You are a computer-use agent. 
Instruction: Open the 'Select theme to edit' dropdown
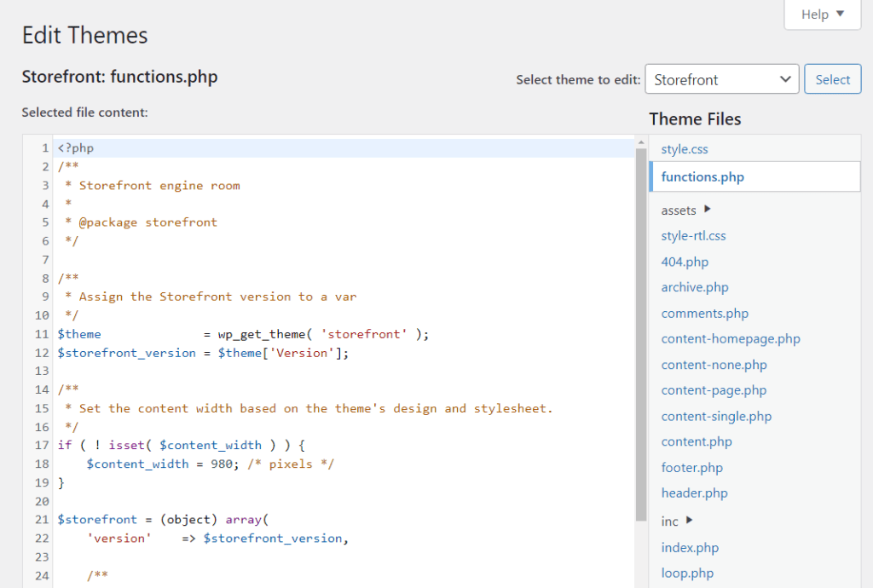click(x=721, y=78)
